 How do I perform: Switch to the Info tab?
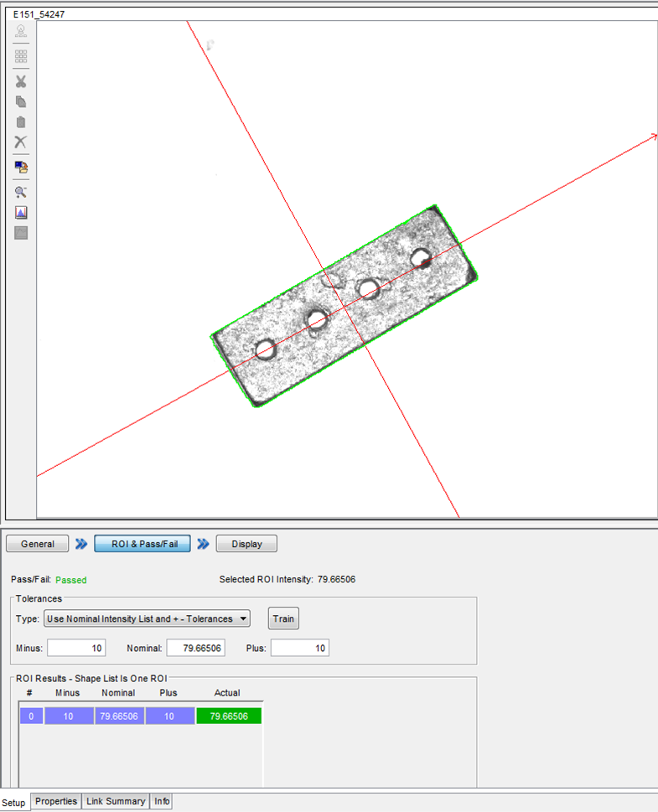162,801
